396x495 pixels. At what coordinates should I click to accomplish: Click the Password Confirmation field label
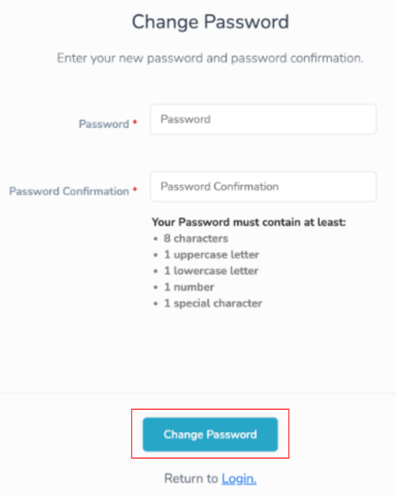pos(69,191)
